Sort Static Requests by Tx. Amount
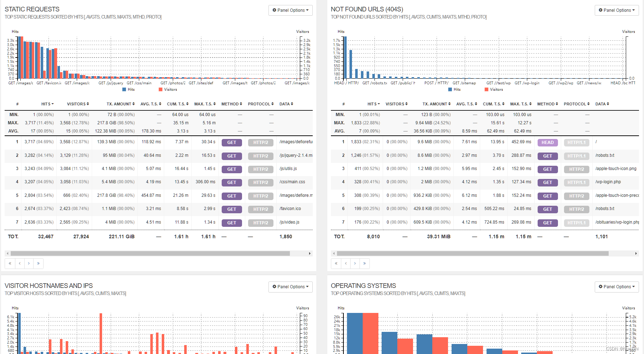Image resolution: width=644 pixels, height=354 pixels. pos(121,104)
